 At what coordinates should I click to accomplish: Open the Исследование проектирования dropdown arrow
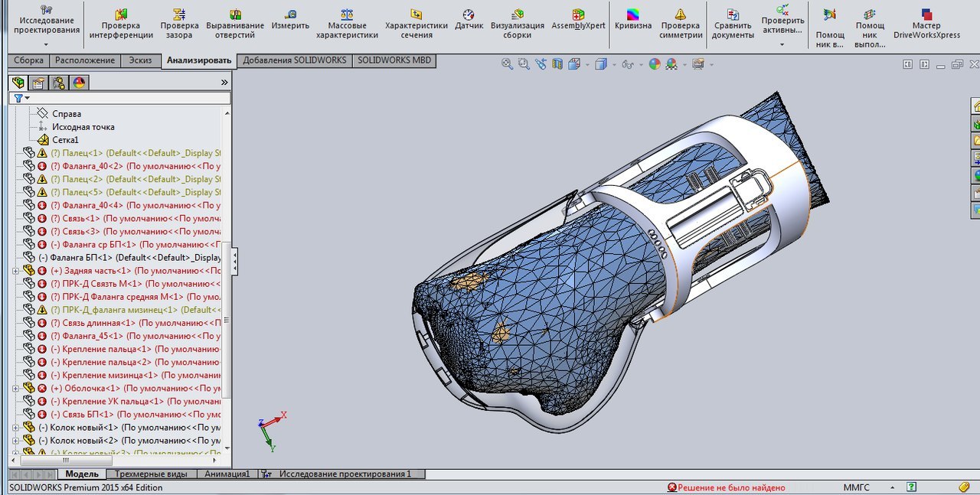46,44
